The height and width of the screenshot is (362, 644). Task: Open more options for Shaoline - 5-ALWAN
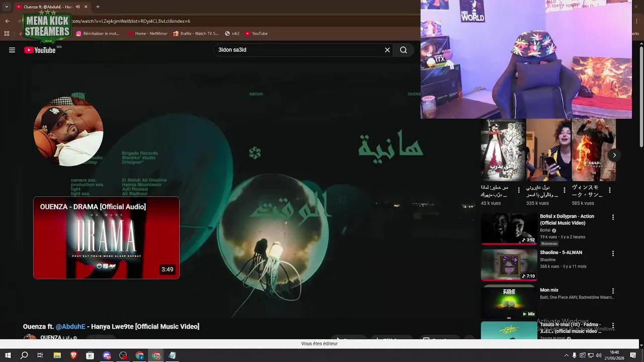(613, 253)
